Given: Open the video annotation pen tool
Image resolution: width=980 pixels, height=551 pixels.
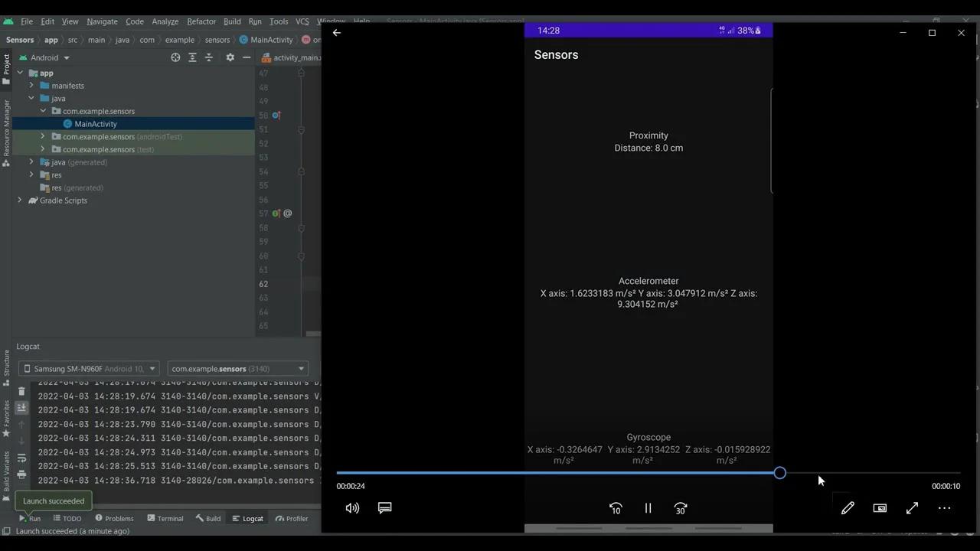Looking at the screenshot, I should coord(848,508).
